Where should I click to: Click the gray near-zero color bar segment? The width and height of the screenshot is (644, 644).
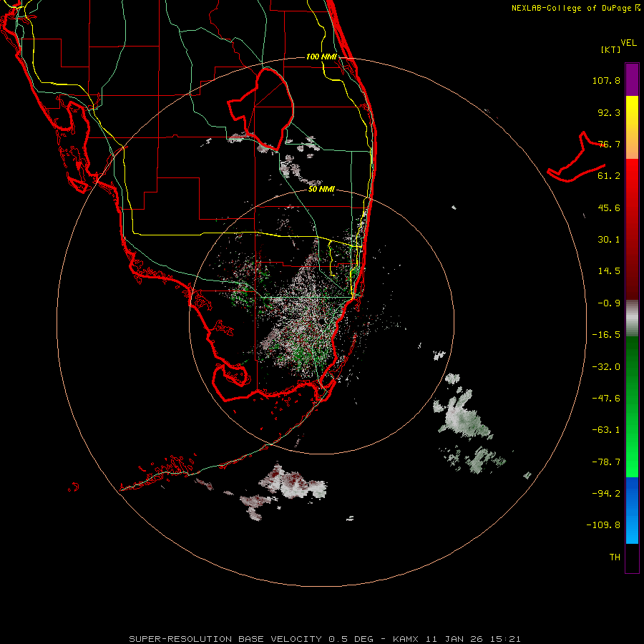pyautogui.click(x=632, y=318)
